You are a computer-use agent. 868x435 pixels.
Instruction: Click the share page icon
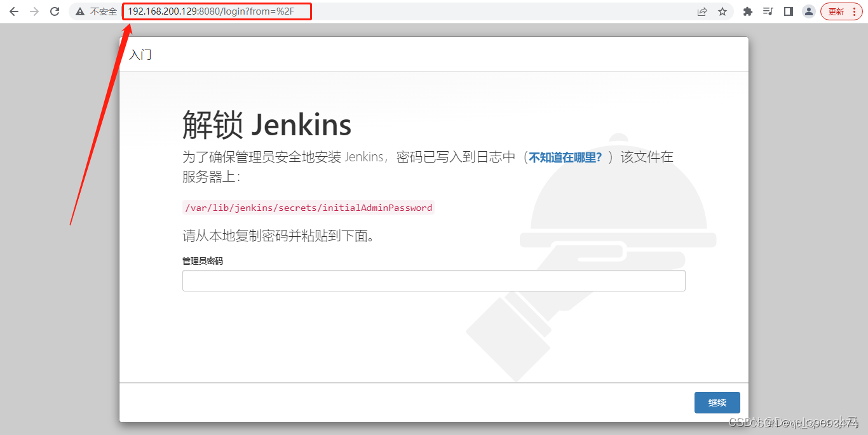702,11
